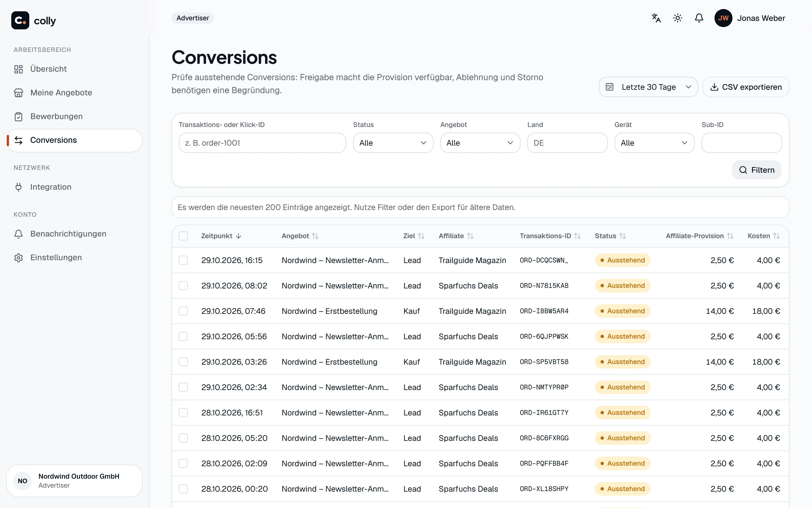This screenshot has height=508, width=812.
Task: Check row ORD-DCQCSWN_ checkbox
Action: pyautogui.click(x=183, y=260)
